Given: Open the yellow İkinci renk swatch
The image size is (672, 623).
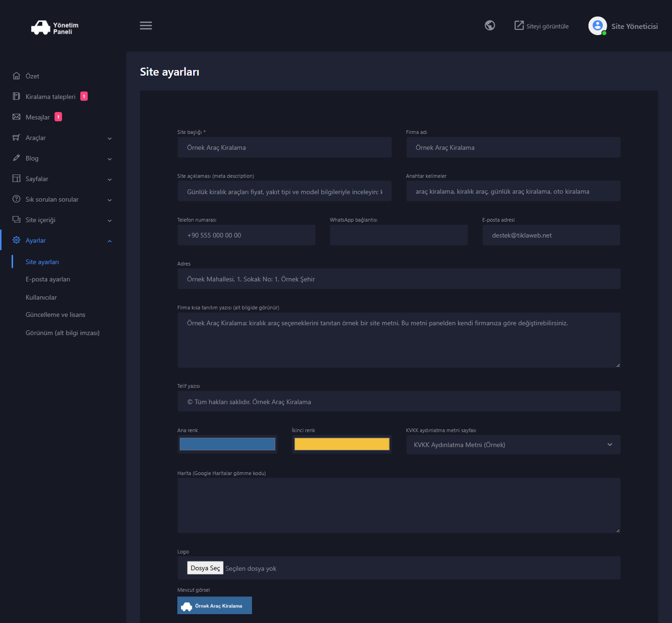Looking at the screenshot, I should 342,444.
